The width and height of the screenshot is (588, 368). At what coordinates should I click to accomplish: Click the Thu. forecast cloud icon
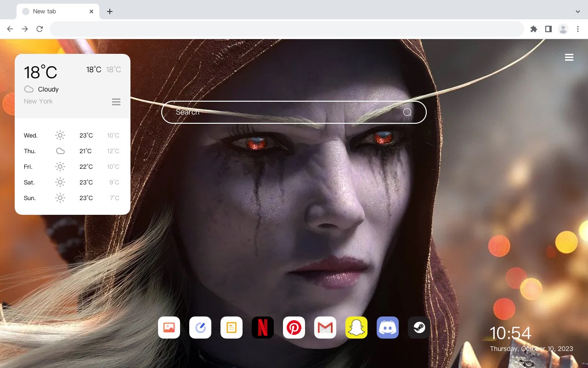pyautogui.click(x=60, y=151)
